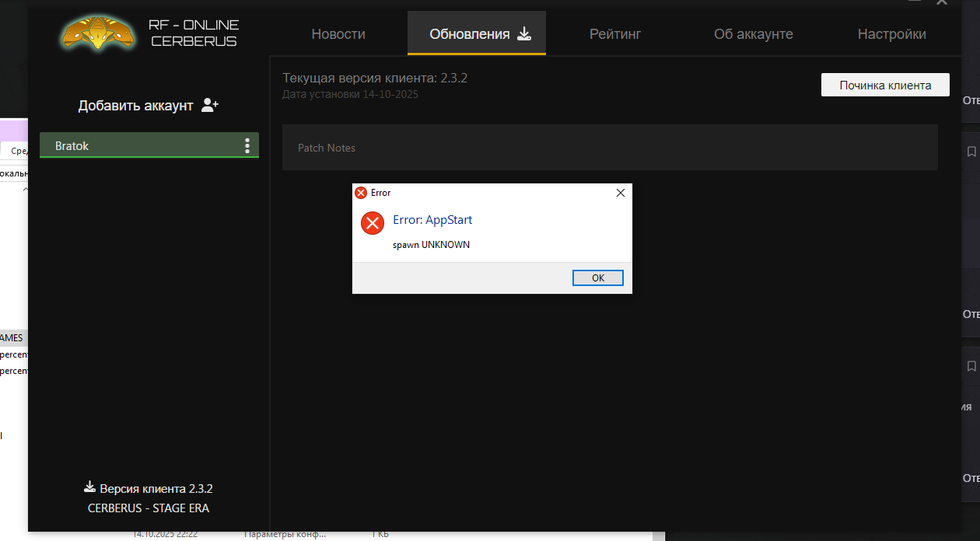980x541 pixels.
Task: Open the Новости tab
Action: tap(338, 34)
